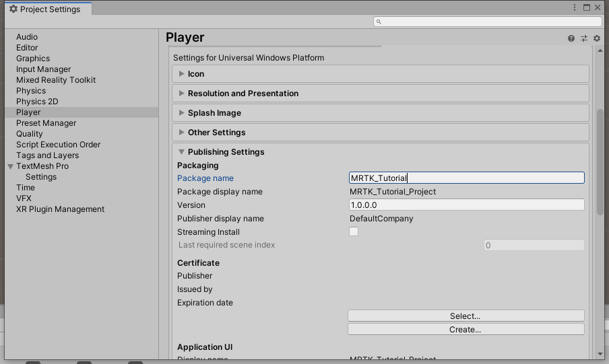This screenshot has height=364, width=609.
Task: Open the Player settings help icon
Action: point(571,38)
